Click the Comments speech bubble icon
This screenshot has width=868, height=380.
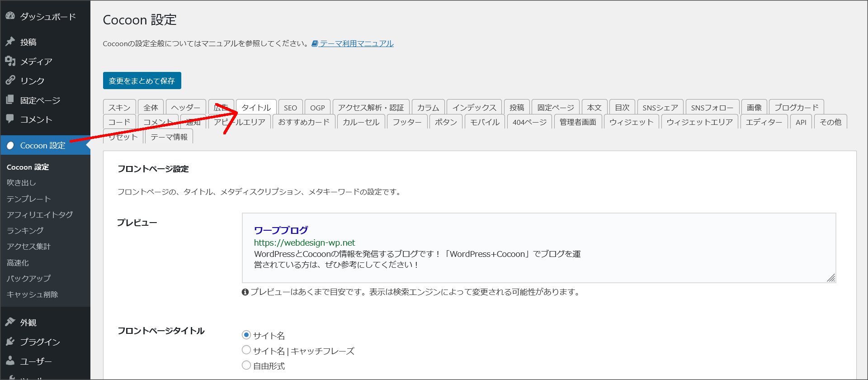click(x=10, y=119)
